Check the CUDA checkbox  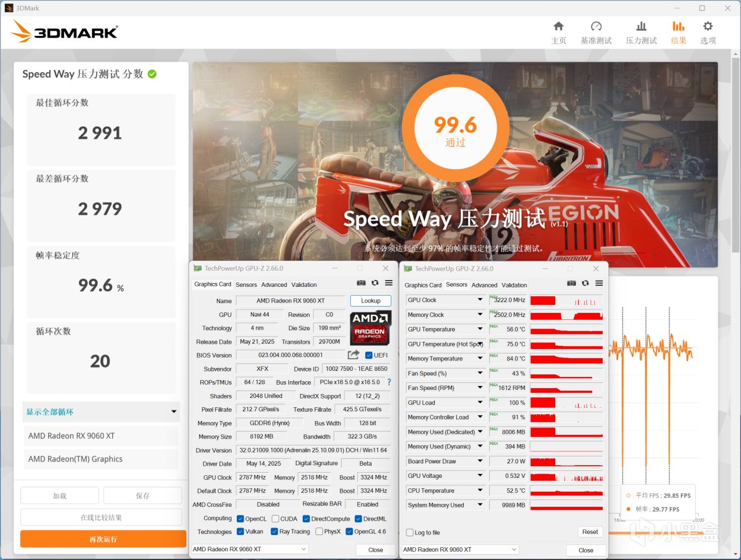[276, 519]
